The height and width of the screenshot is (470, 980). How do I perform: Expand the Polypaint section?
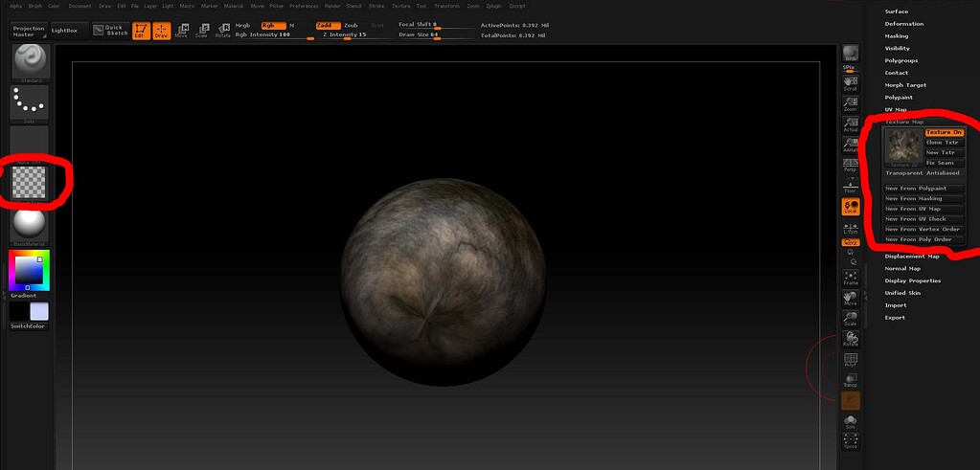point(898,97)
